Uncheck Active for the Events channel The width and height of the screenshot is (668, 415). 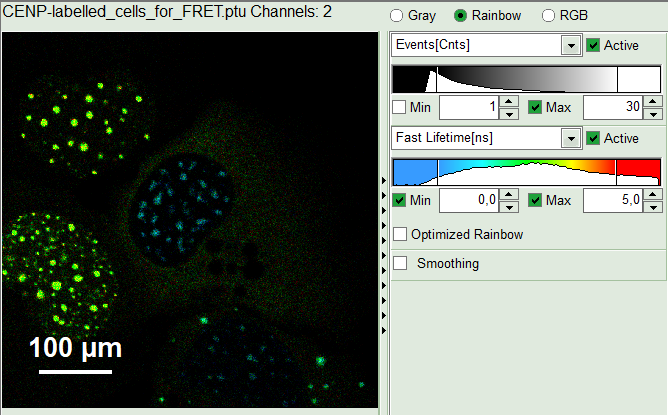(594, 45)
